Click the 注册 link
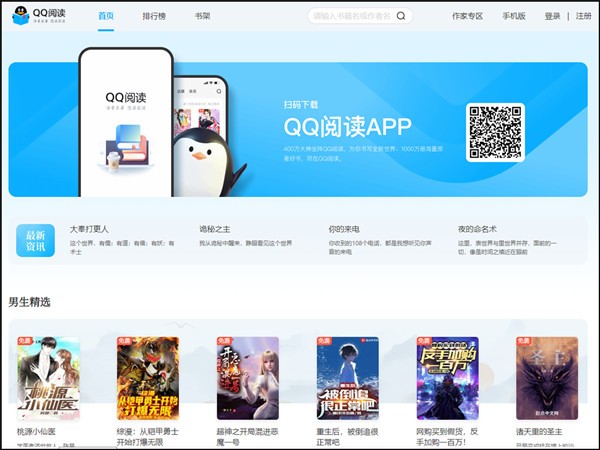600x450 pixels. click(x=584, y=16)
